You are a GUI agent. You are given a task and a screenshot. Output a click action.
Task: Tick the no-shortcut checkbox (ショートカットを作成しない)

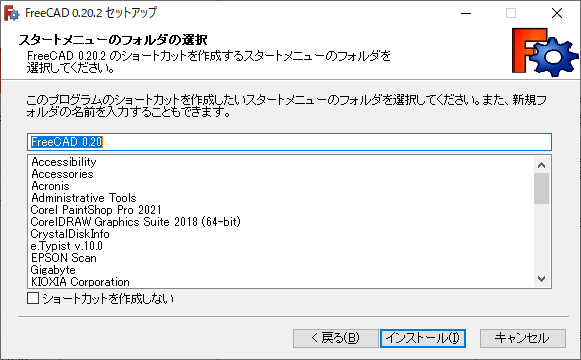[33, 298]
